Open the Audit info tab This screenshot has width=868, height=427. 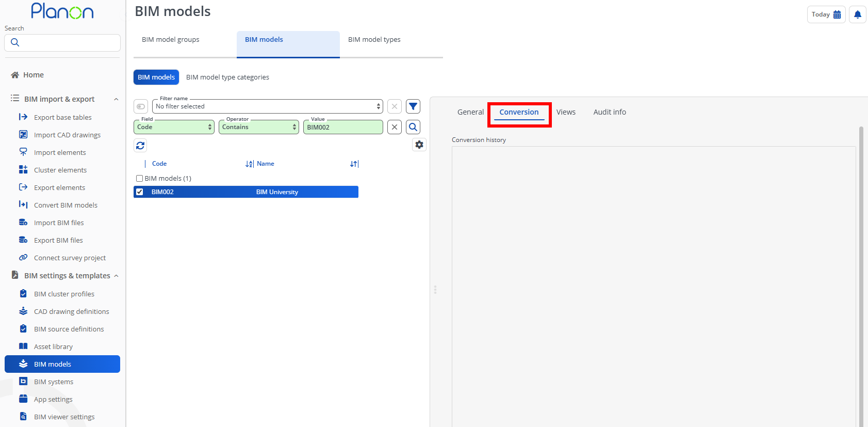(x=610, y=112)
